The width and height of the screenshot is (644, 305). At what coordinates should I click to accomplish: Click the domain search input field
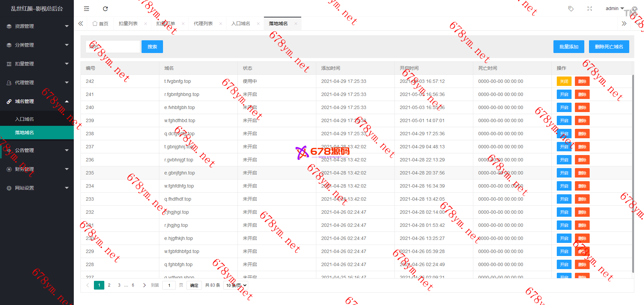[x=113, y=47]
